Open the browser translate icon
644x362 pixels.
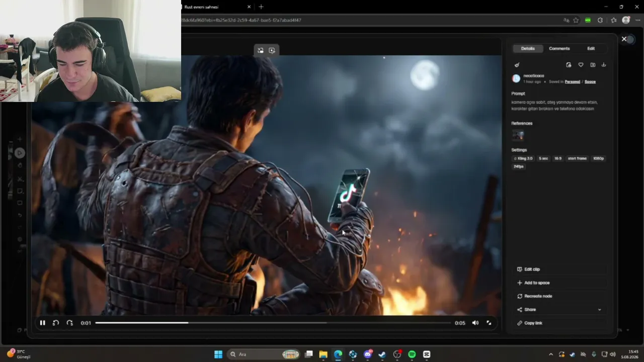tap(567, 20)
